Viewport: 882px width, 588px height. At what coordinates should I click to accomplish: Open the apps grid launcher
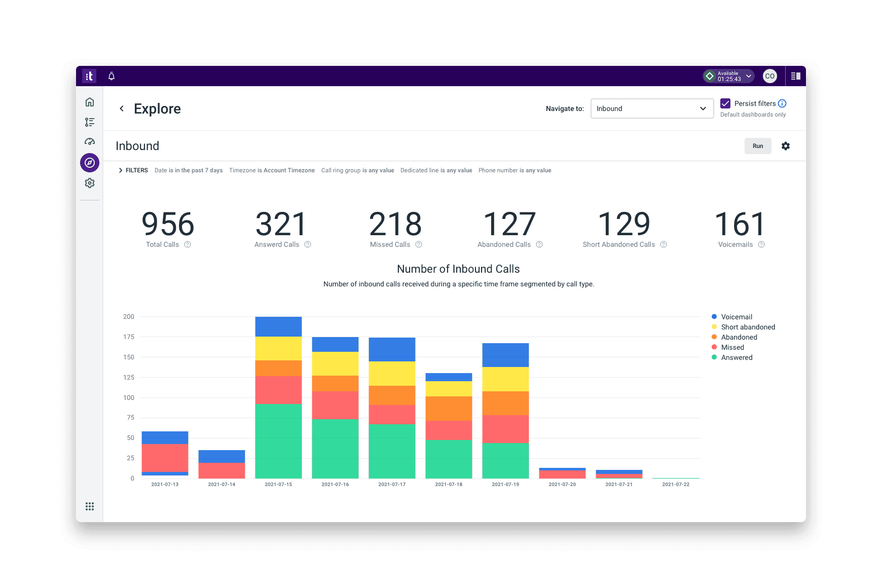90,506
